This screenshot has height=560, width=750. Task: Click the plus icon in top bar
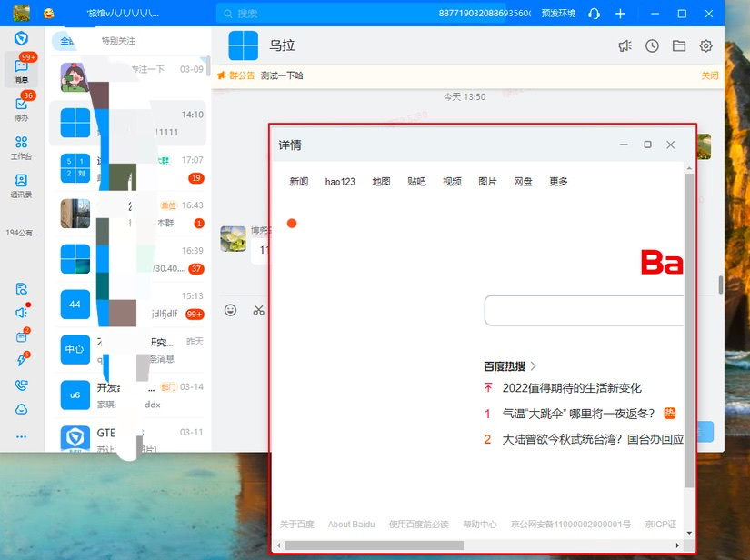coord(620,14)
